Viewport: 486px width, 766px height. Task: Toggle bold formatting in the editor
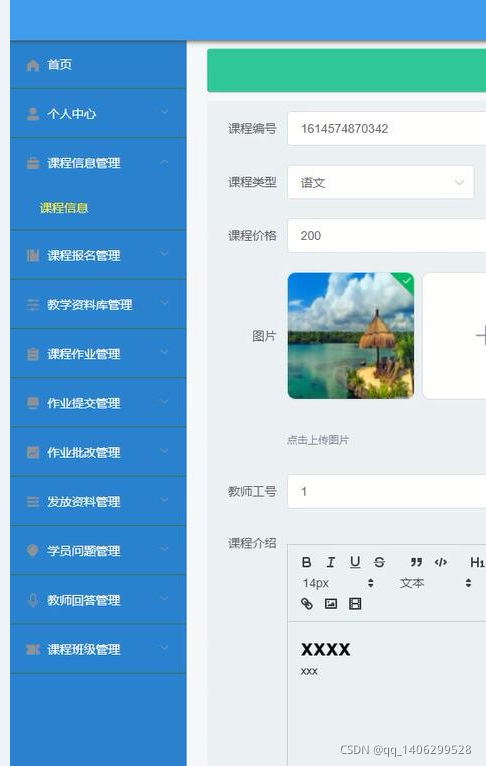click(307, 562)
